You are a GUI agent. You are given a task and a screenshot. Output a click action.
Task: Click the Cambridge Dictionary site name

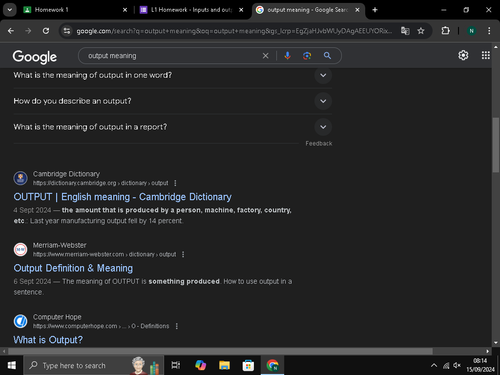pos(66,174)
